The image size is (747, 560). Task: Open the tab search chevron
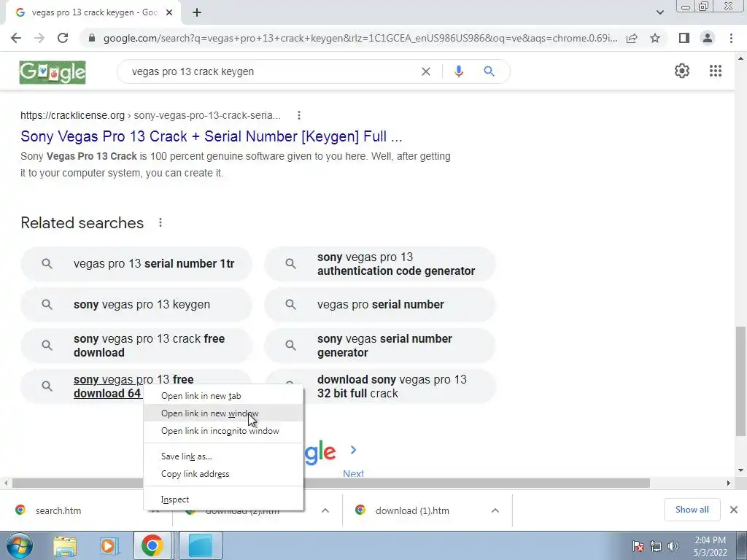pyautogui.click(x=659, y=12)
